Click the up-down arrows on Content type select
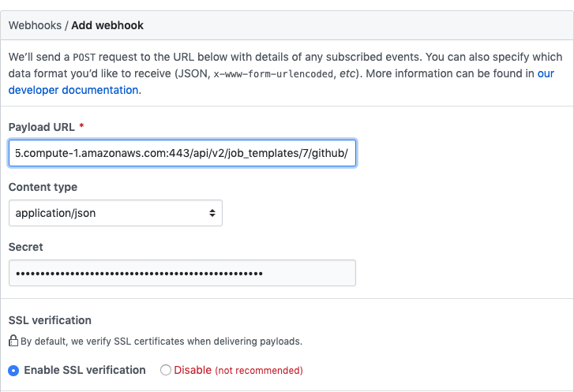574x392 pixels. [212, 213]
